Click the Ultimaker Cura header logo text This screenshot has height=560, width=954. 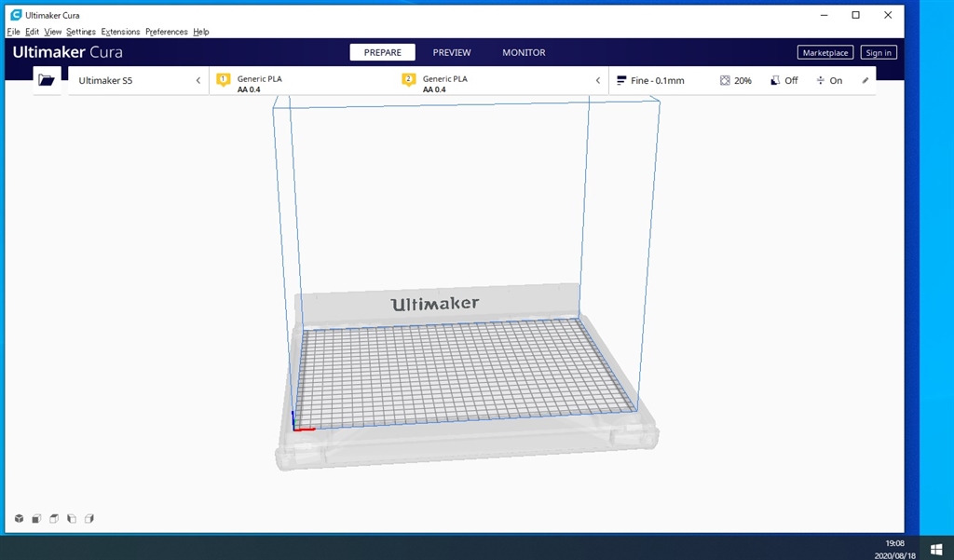click(67, 52)
